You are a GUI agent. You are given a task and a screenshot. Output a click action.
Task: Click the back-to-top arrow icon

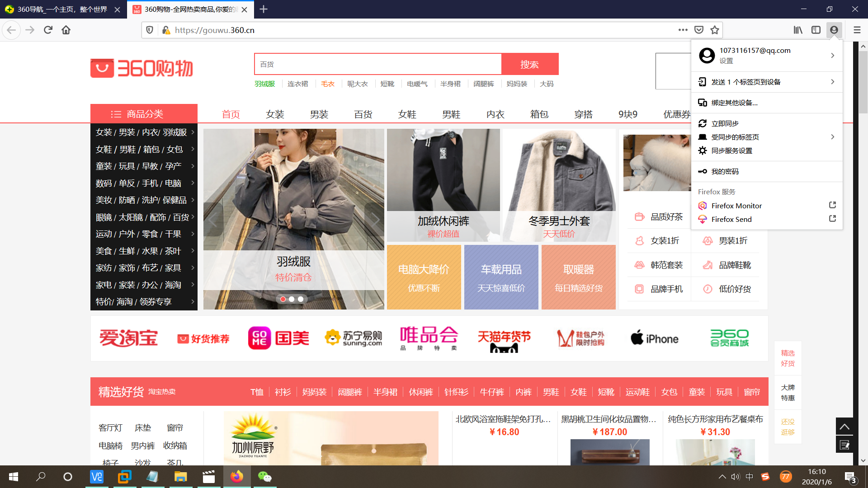click(844, 426)
